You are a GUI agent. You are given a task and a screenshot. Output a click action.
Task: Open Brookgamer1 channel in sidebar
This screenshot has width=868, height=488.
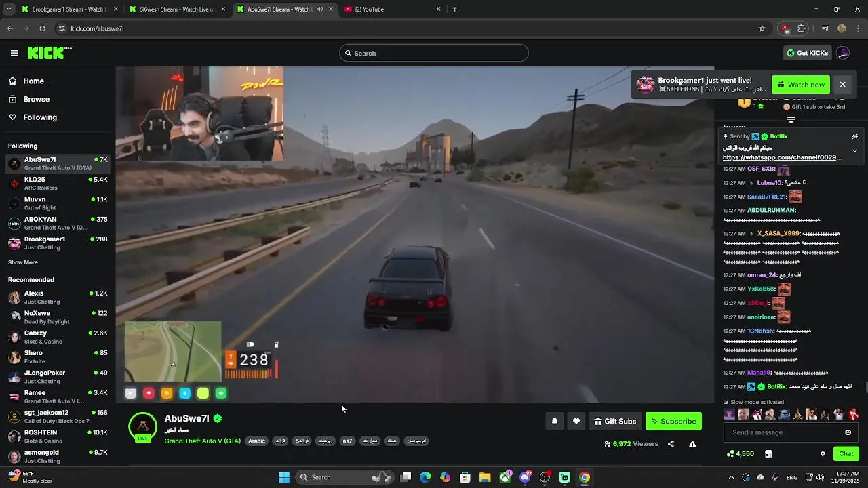58,243
